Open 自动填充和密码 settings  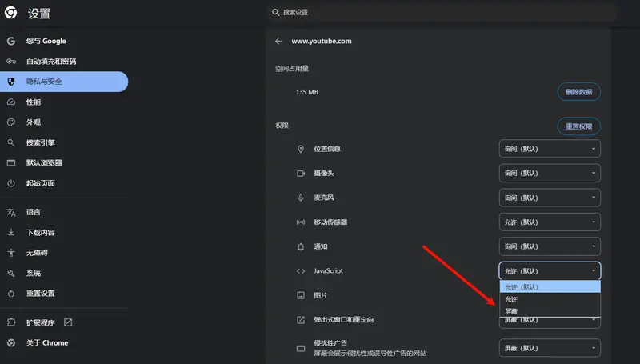[51, 62]
